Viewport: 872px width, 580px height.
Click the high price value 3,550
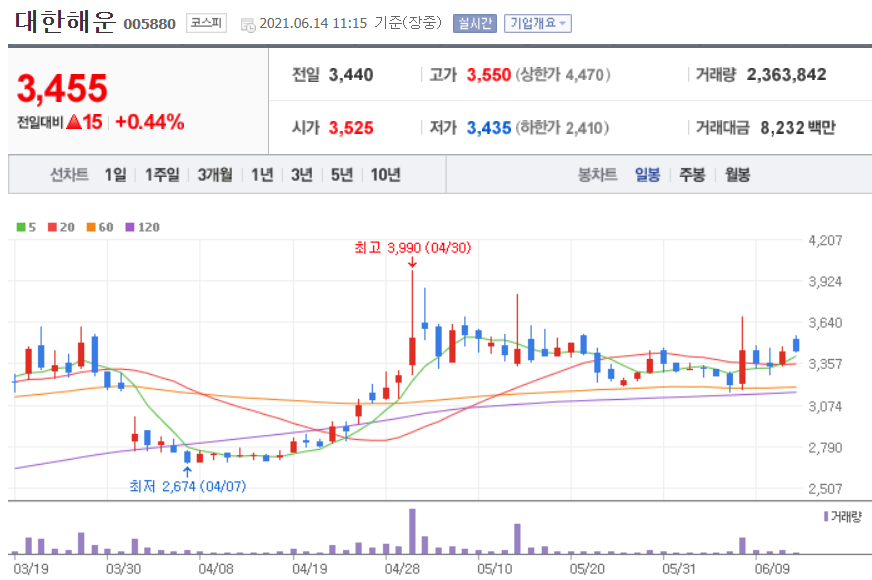pos(488,75)
